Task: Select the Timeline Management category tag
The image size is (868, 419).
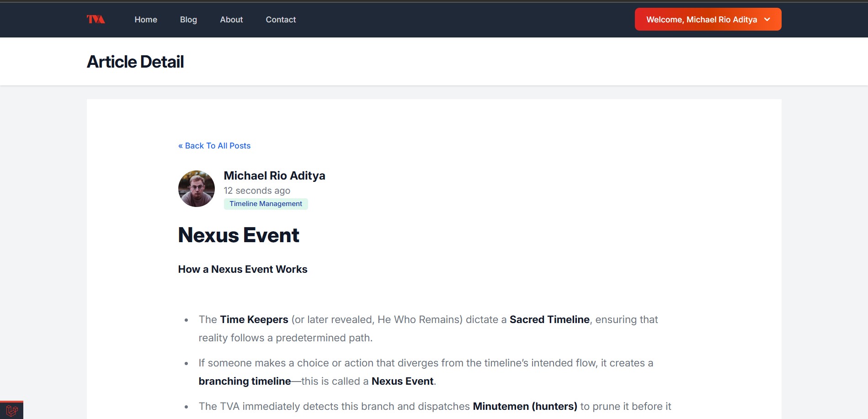Action: pyautogui.click(x=266, y=204)
